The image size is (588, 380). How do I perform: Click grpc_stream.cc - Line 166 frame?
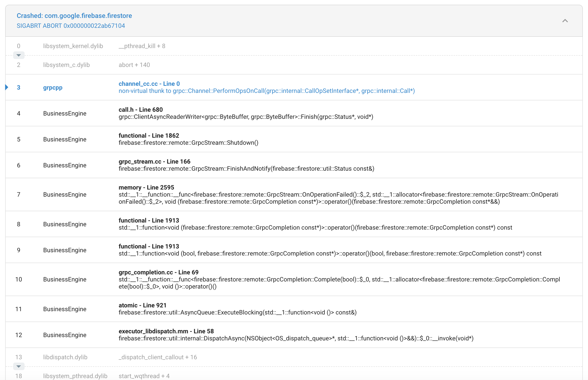click(154, 161)
